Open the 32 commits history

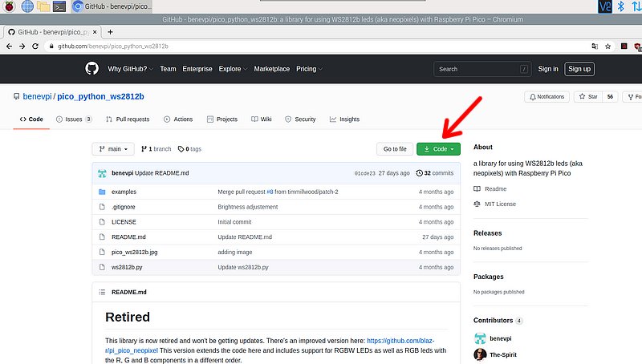[x=435, y=173]
